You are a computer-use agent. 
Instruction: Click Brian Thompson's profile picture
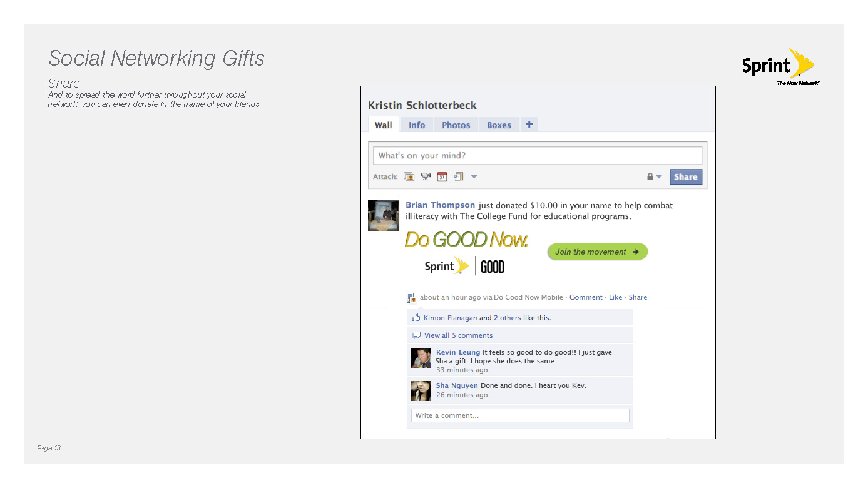(x=383, y=215)
